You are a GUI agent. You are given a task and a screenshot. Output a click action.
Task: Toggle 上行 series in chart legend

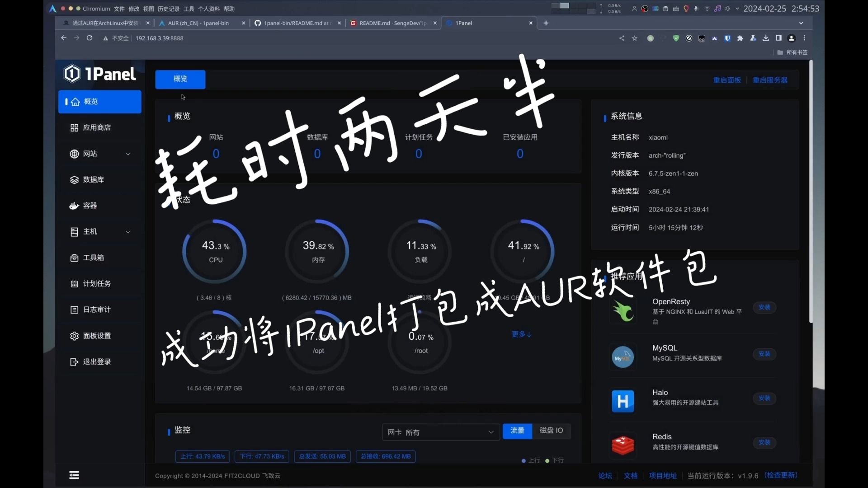(x=531, y=460)
